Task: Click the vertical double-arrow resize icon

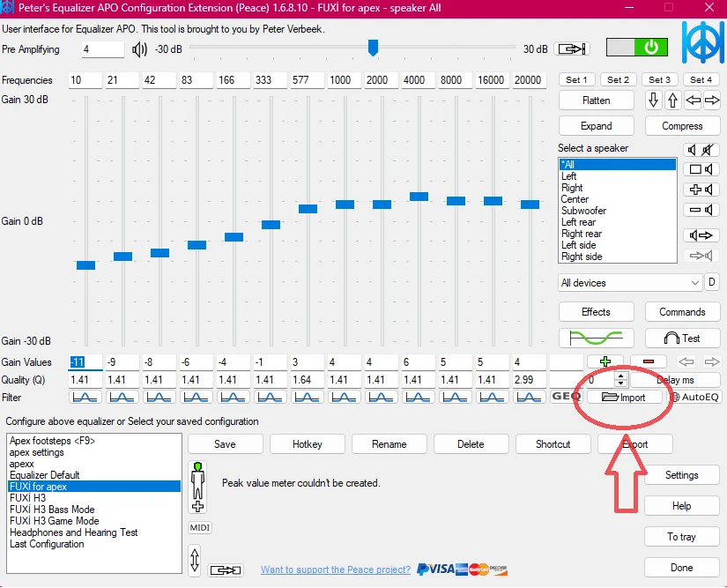Action: tap(195, 560)
